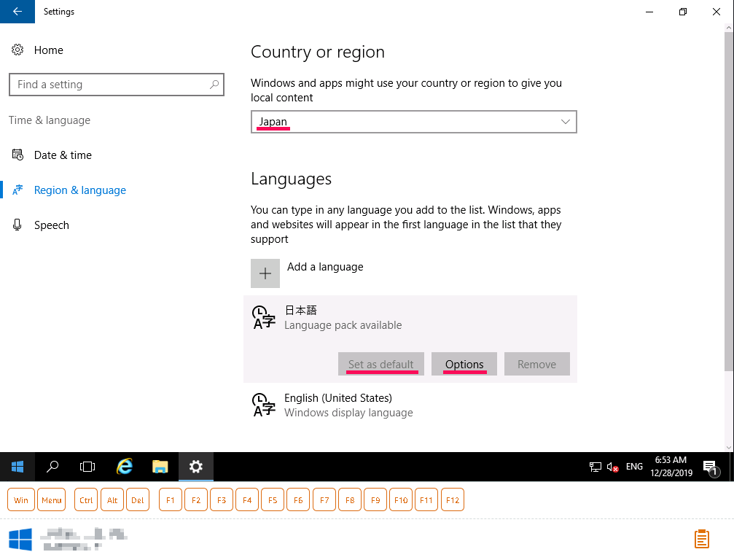Click Add a language
The height and width of the screenshot is (560, 734).
click(x=325, y=267)
